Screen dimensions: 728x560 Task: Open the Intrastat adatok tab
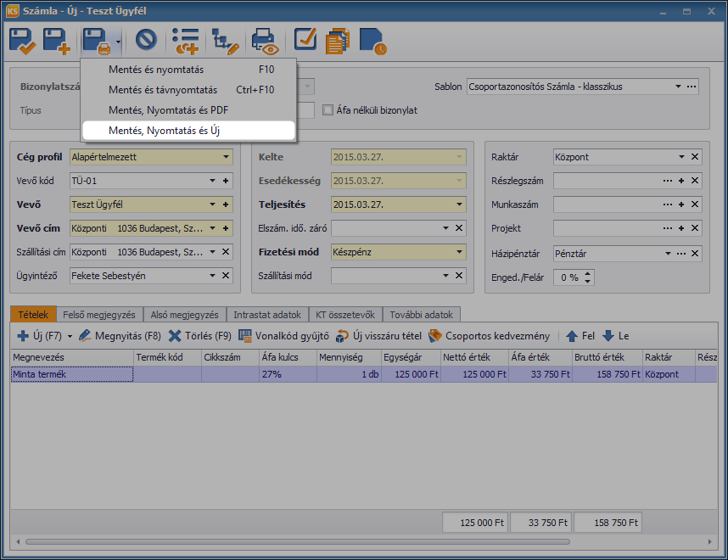[267, 315]
